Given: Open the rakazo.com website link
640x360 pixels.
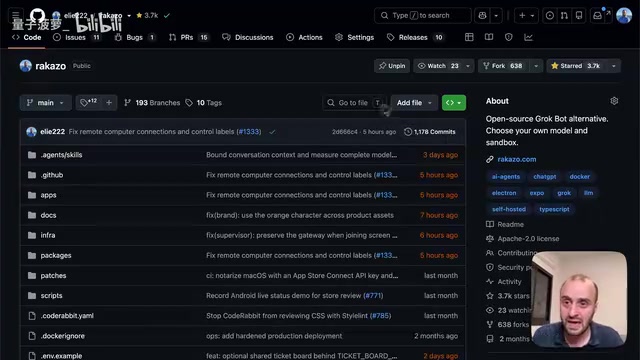Looking at the screenshot, I should click(517, 159).
